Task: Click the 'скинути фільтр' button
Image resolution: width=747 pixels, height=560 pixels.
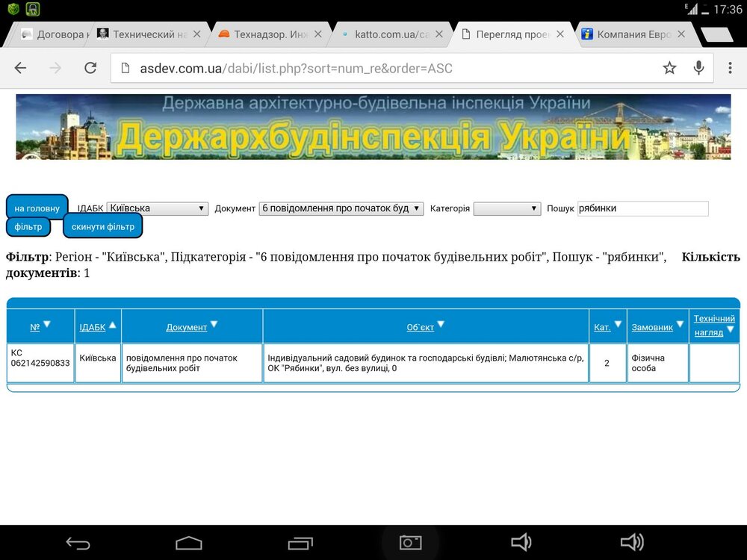Action: [104, 226]
